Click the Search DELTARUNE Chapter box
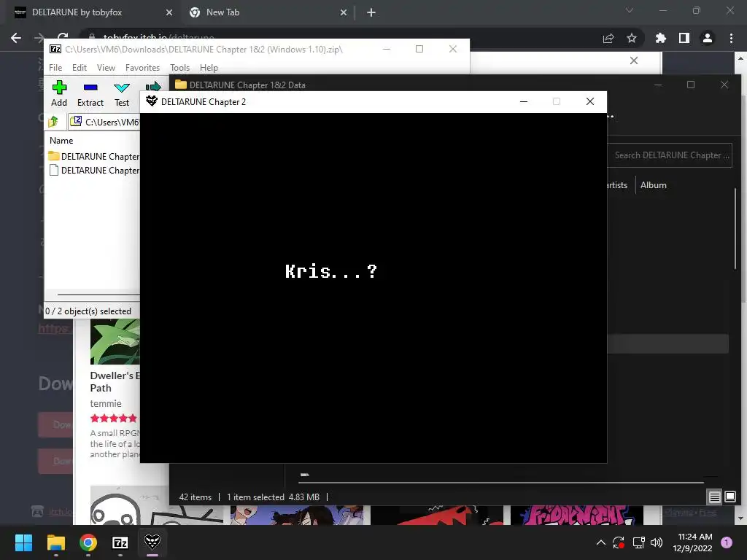This screenshot has height=560, width=747. pos(670,155)
